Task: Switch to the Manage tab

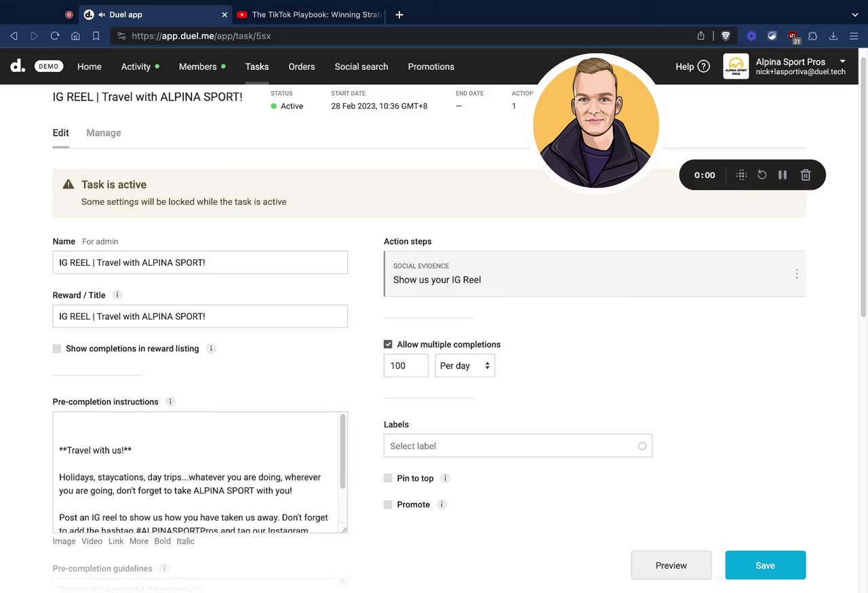Action: (104, 133)
